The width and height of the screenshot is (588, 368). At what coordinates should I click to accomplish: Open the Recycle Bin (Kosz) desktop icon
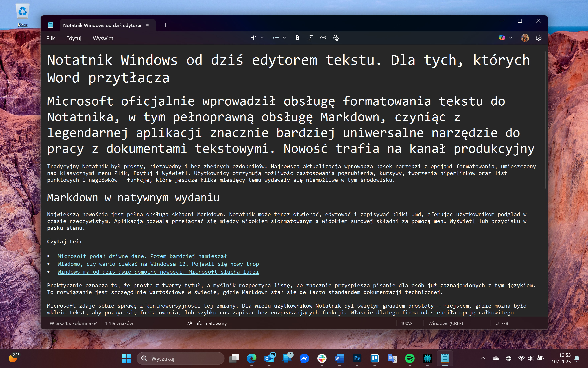[22, 15]
